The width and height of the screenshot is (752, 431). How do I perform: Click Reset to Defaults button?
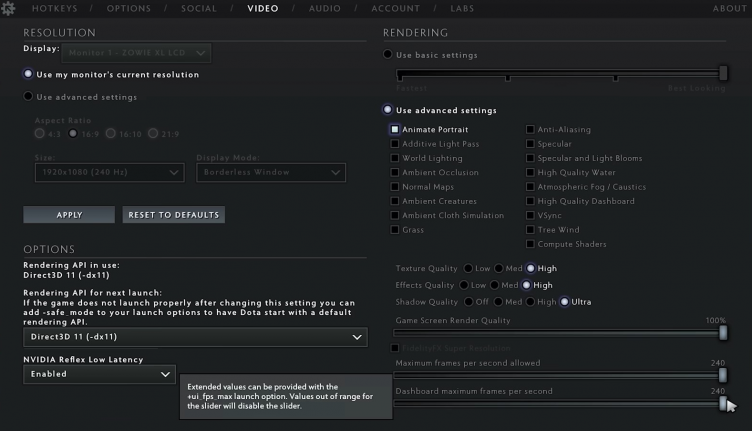click(173, 215)
